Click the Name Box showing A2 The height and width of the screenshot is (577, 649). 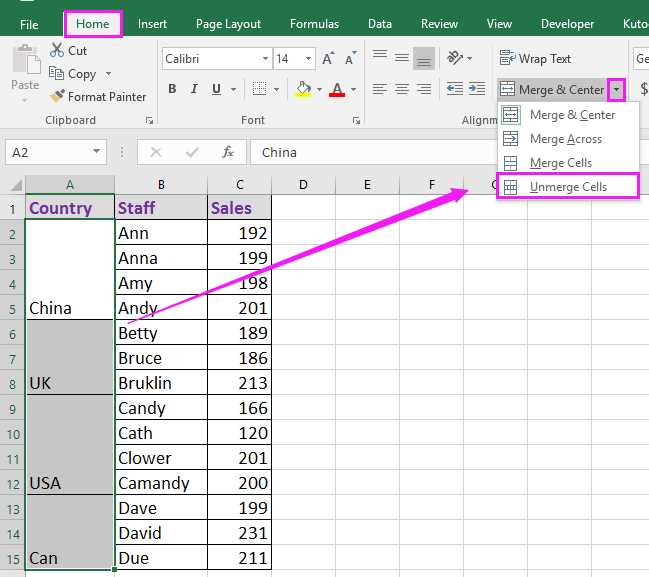(48, 152)
